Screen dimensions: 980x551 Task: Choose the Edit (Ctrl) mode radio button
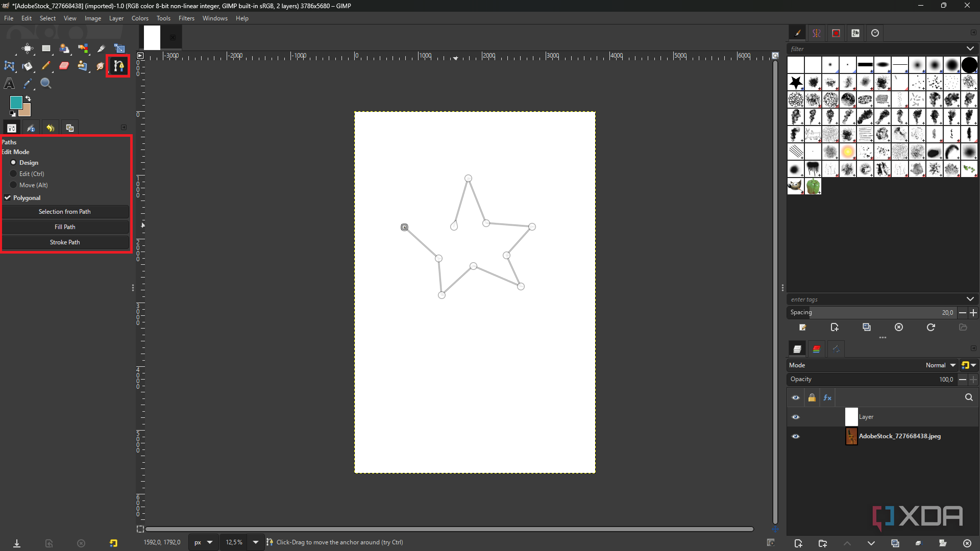point(13,173)
